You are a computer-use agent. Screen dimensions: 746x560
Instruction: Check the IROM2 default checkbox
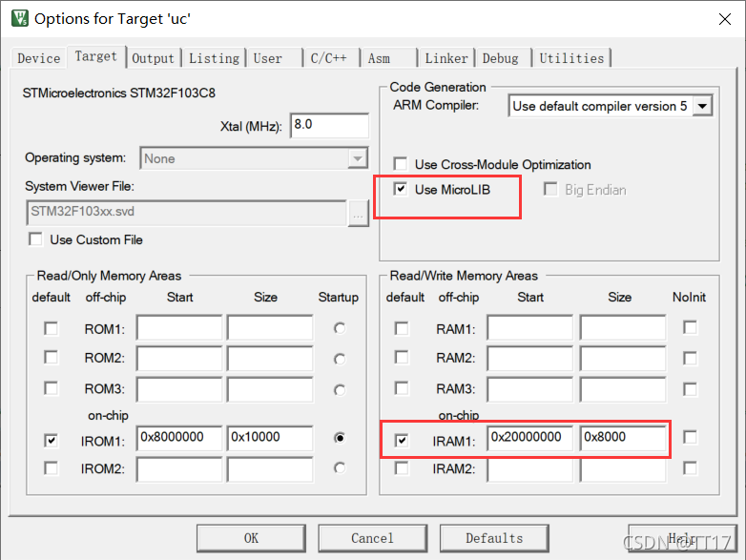(51, 468)
